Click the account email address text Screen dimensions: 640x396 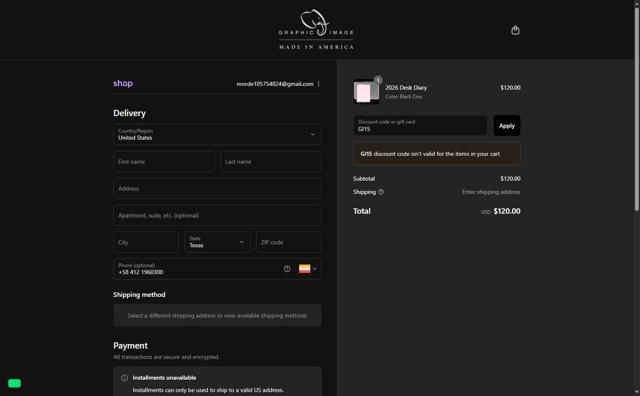(x=275, y=84)
